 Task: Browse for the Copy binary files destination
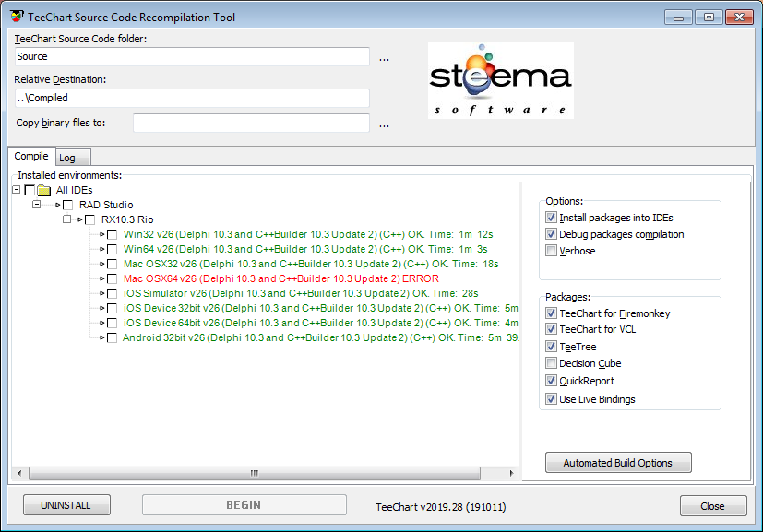click(384, 125)
